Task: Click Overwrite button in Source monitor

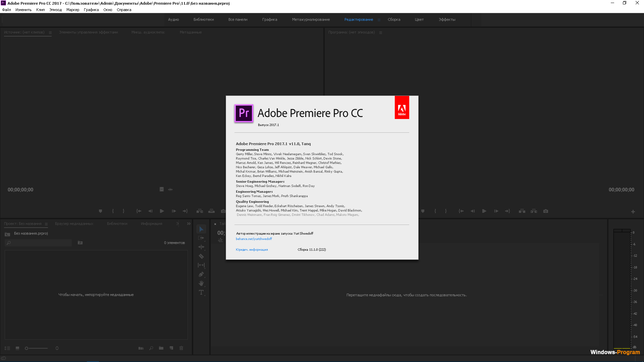Action: 211,211
